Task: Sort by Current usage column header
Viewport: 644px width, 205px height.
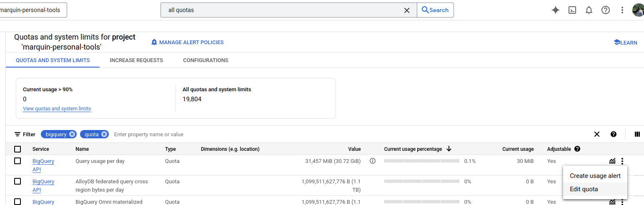Action: pyautogui.click(x=518, y=149)
